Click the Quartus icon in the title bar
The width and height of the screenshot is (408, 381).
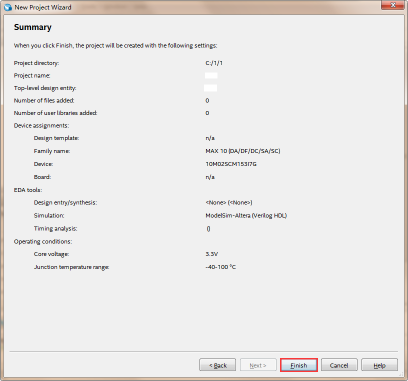(8, 7)
